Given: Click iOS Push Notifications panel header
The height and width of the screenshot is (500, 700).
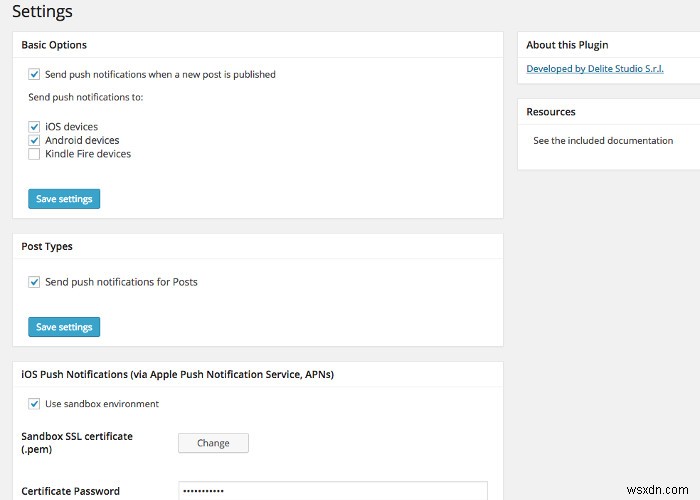Looking at the screenshot, I should tap(258, 374).
